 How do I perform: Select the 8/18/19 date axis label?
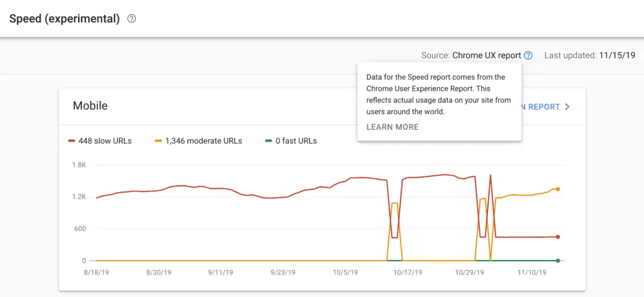click(x=97, y=272)
